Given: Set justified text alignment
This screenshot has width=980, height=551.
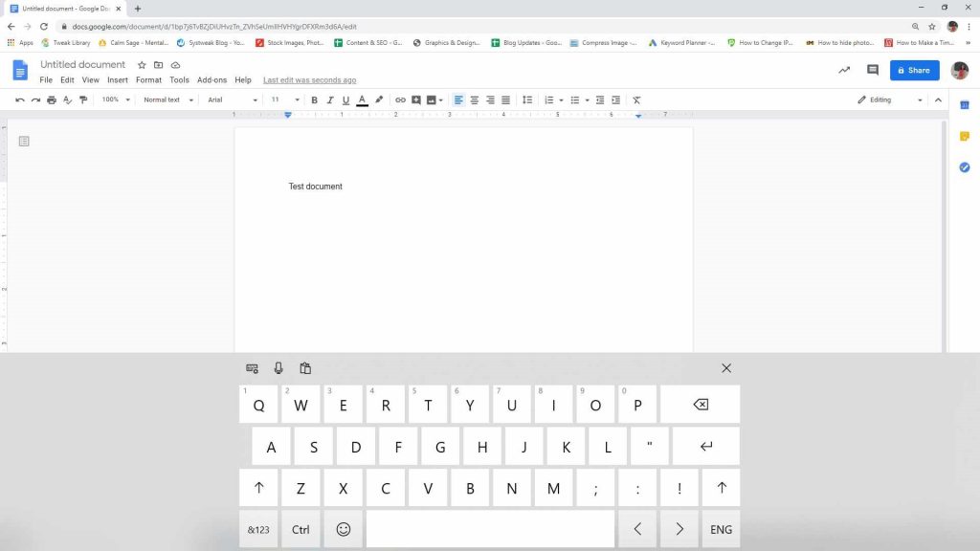Looking at the screenshot, I should pyautogui.click(x=505, y=99).
